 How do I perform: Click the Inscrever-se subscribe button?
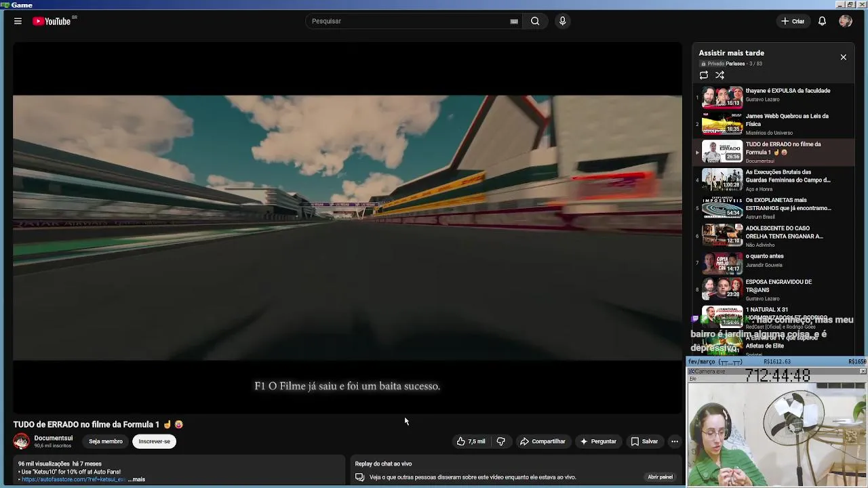click(x=155, y=441)
